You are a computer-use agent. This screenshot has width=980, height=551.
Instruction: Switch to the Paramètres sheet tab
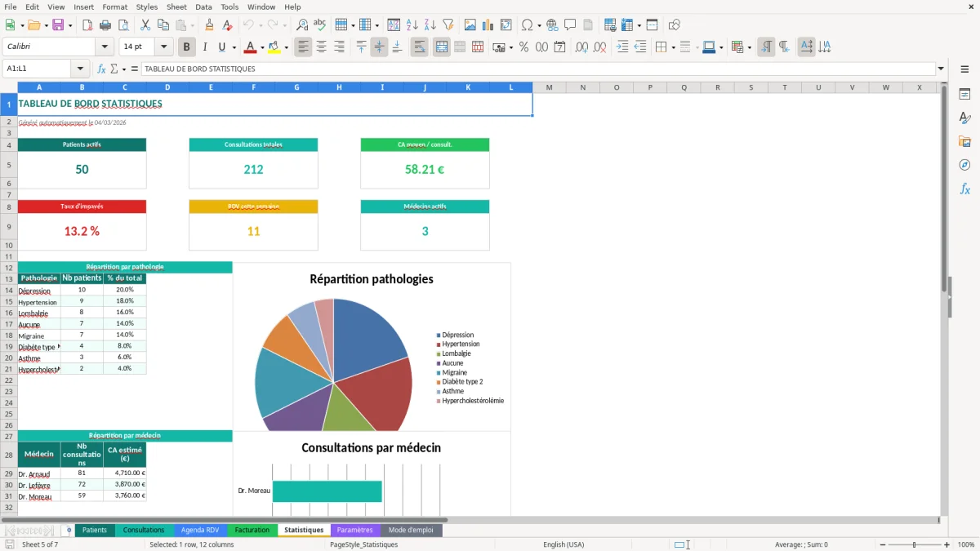354,530
